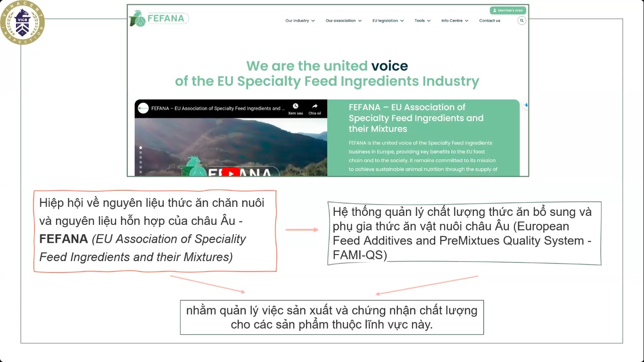Screen dimensions: 644x362
Task: Click the FAMI-QS description box
Action: tap(464, 233)
